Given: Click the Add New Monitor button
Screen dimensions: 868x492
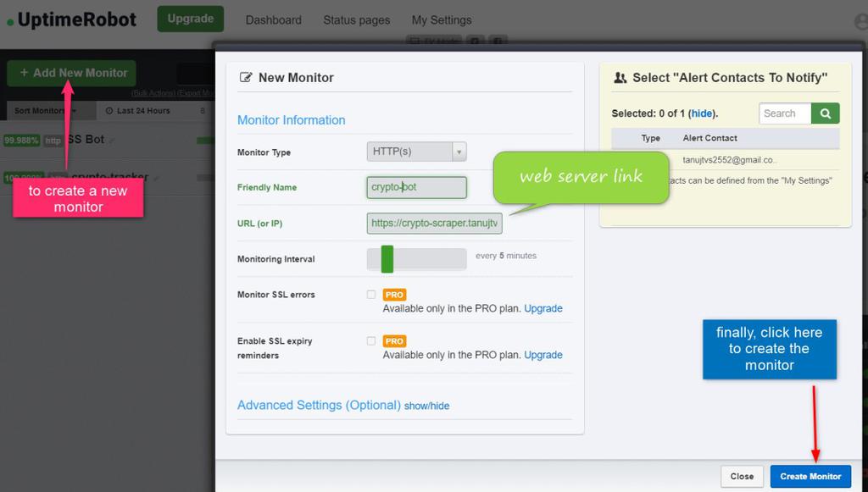Looking at the screenshot, I should 71,73.
